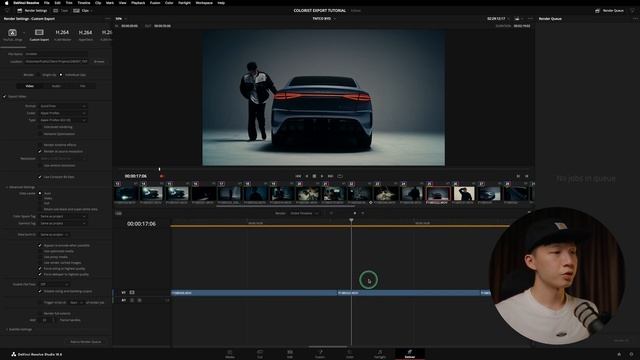Select clip thumbnail number 25
This screenshot has width=640, height=360.
[438, 194]
